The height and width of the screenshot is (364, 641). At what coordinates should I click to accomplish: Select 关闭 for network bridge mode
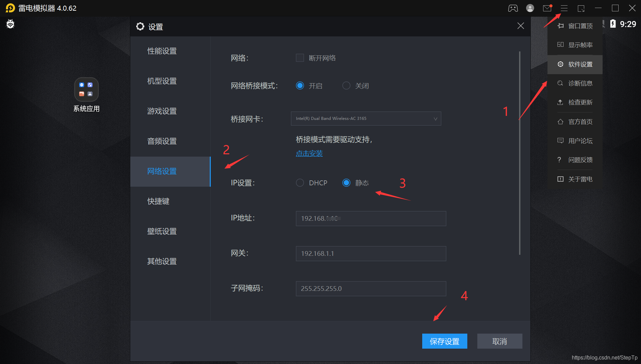(346, 85)
